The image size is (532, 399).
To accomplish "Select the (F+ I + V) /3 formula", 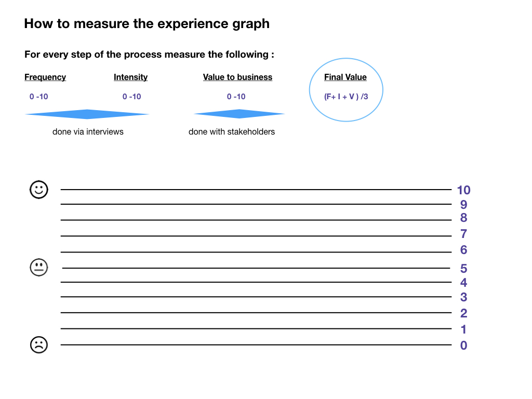I will pos(346,97).
